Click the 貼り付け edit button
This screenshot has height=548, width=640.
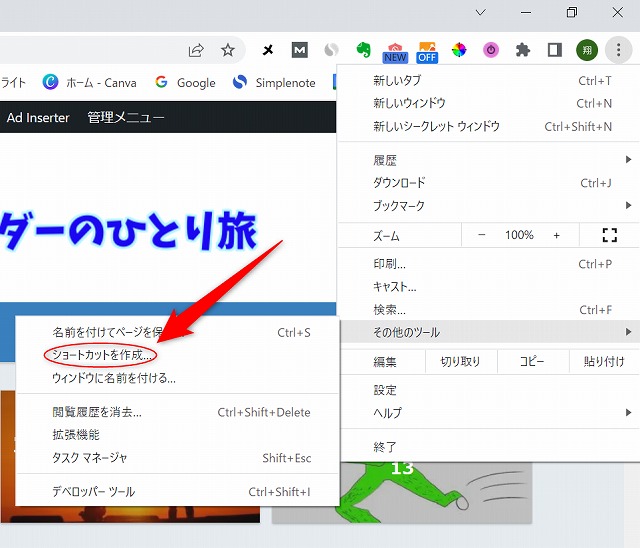click(604, 362)
